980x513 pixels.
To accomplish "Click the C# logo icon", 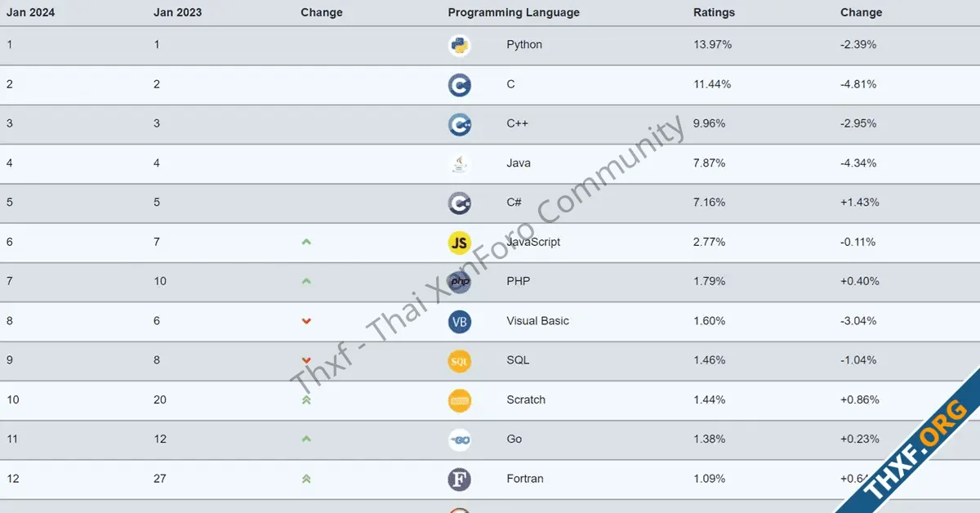I will pos(459,203).
